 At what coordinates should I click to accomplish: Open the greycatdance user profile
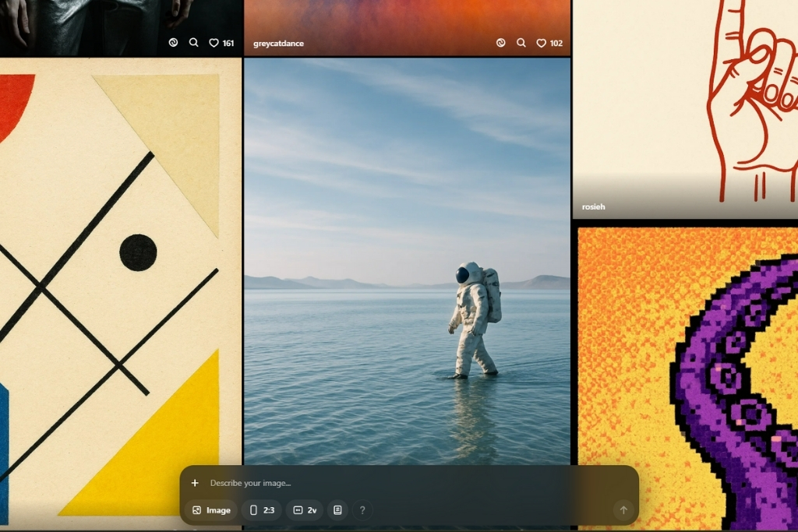[278, 44]
